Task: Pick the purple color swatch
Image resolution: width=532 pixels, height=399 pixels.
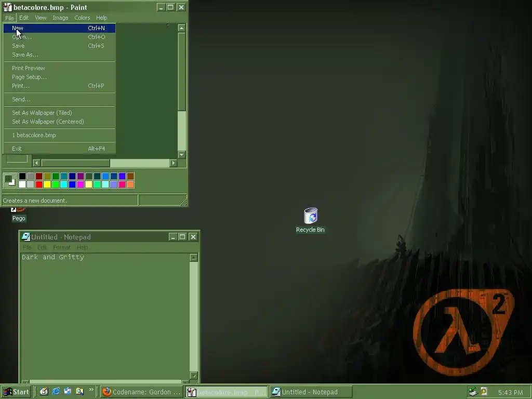Action: pos(81,176)
